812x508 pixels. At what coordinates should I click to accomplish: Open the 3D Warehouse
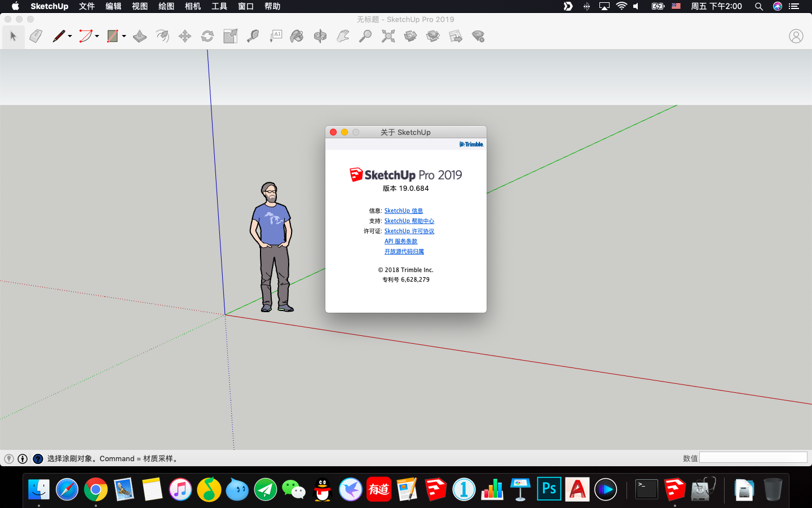click(x=411, y=37)
